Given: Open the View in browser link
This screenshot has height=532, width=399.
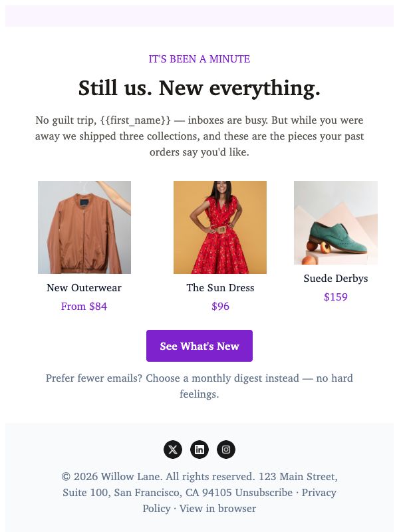Looking at the screenshot, I should pyautogui.click(x=217, y=508).
